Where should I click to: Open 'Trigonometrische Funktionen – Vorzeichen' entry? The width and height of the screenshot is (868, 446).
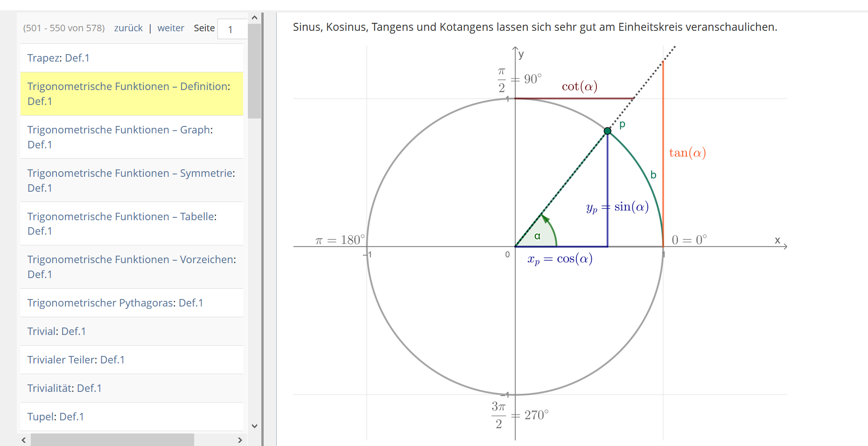tap(131, 266)
